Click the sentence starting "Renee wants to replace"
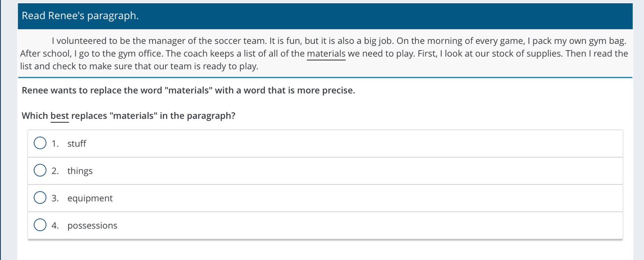The width and height of the screenshot is (644, 260). tap(188, 91)
